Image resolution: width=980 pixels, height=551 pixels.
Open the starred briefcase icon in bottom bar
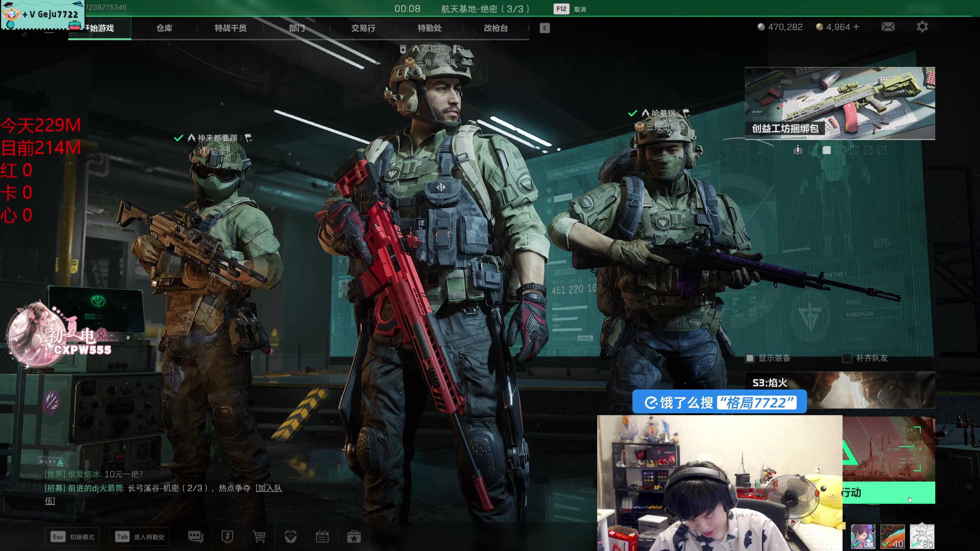354,537
